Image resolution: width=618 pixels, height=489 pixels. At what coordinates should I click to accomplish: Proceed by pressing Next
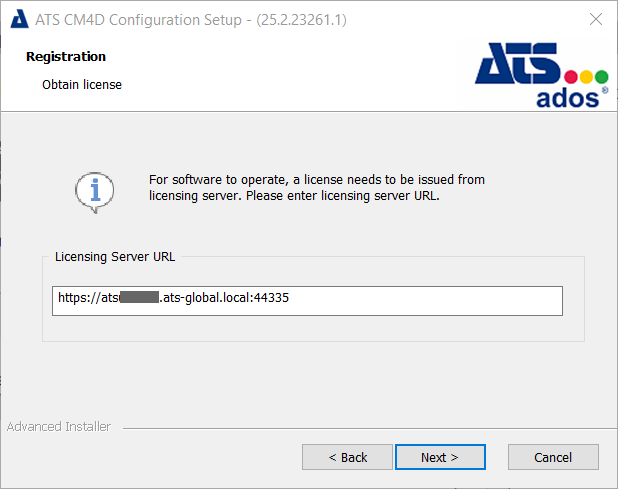click(x=440, y=457)
